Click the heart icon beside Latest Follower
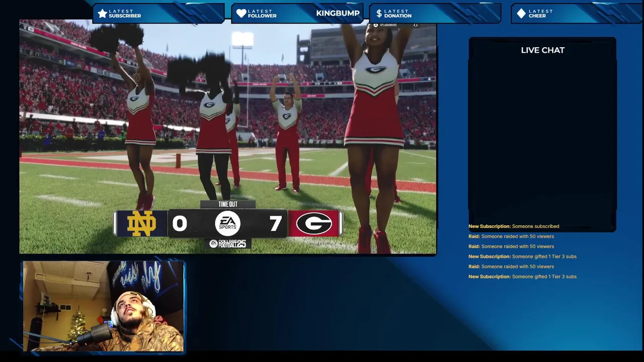The height and width of the screenshot is (362, 644). (x=242, y=14)
